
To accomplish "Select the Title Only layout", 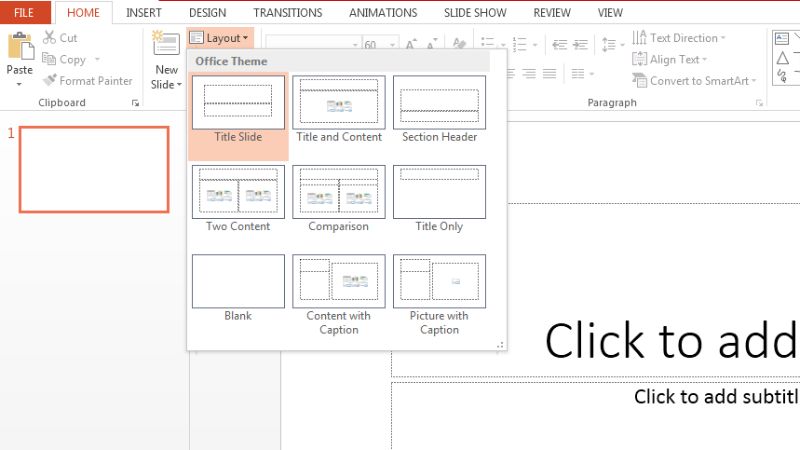I will click(439, 199).
